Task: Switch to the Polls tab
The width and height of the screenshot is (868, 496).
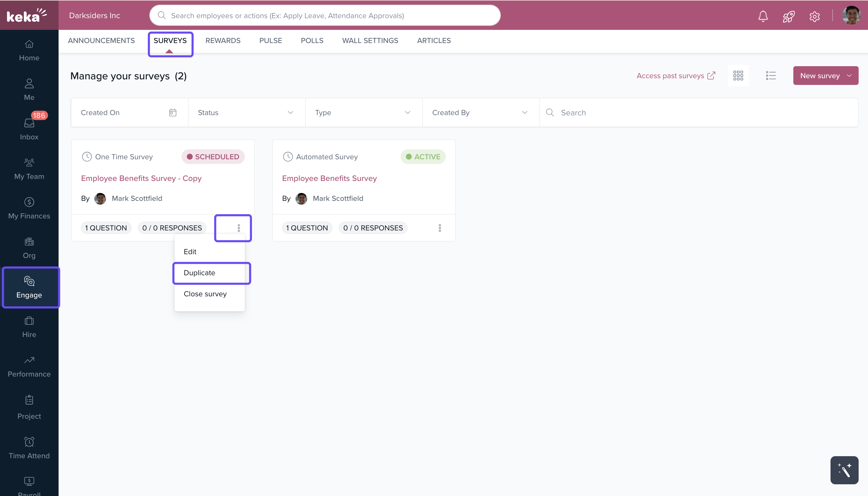Action: pyautogui.click(x=312, y=40)
